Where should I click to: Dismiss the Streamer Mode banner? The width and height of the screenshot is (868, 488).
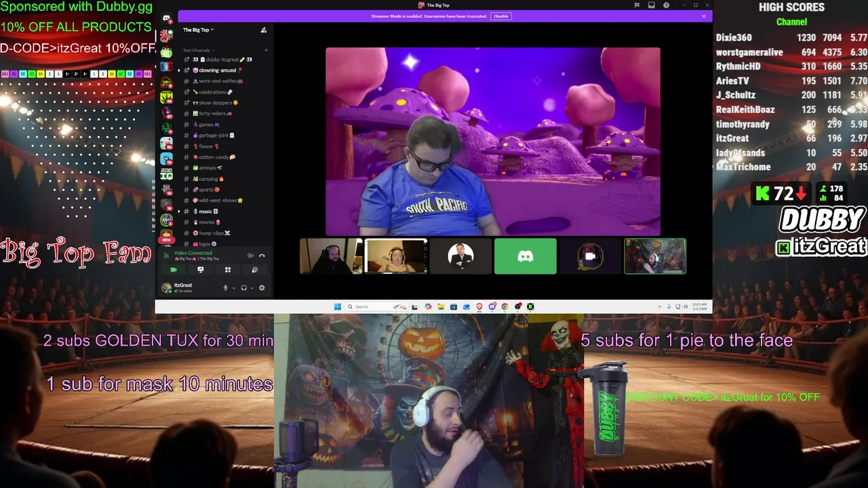[704, 16]
